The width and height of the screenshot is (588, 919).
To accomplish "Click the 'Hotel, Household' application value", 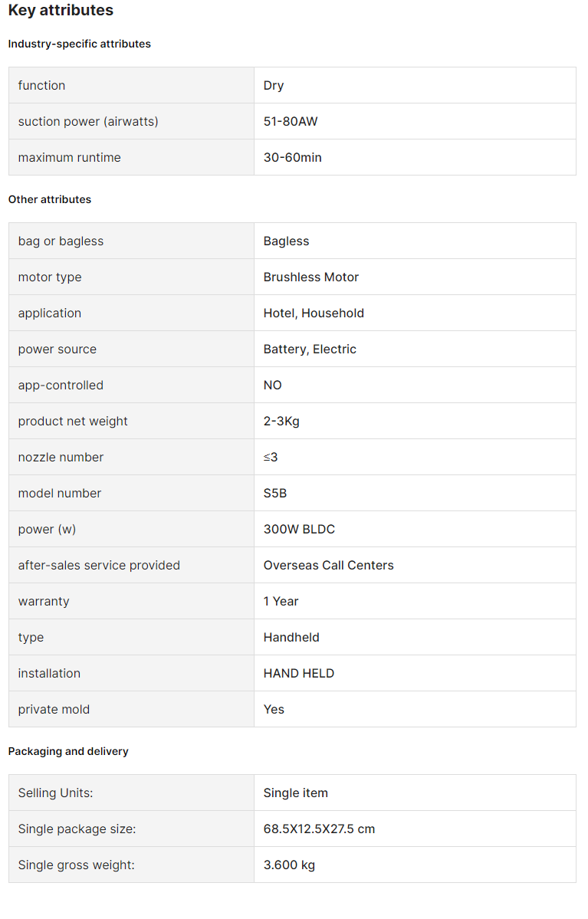I will pos(314,313).
